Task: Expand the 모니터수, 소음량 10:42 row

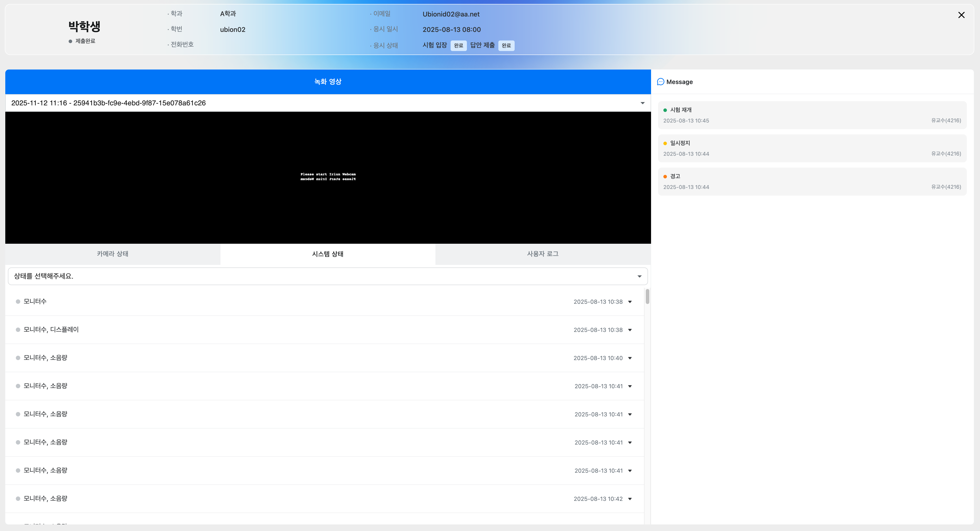Action: (630, 499)
